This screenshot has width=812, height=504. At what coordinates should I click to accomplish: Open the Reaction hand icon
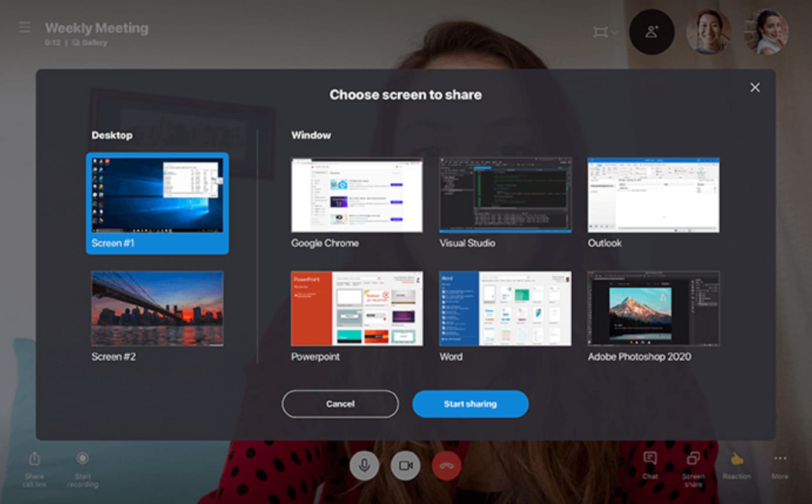click(x=737, y=458)
